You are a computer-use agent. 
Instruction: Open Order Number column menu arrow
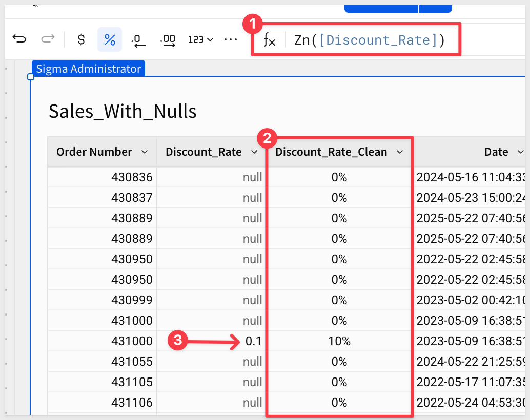[145, 152]
